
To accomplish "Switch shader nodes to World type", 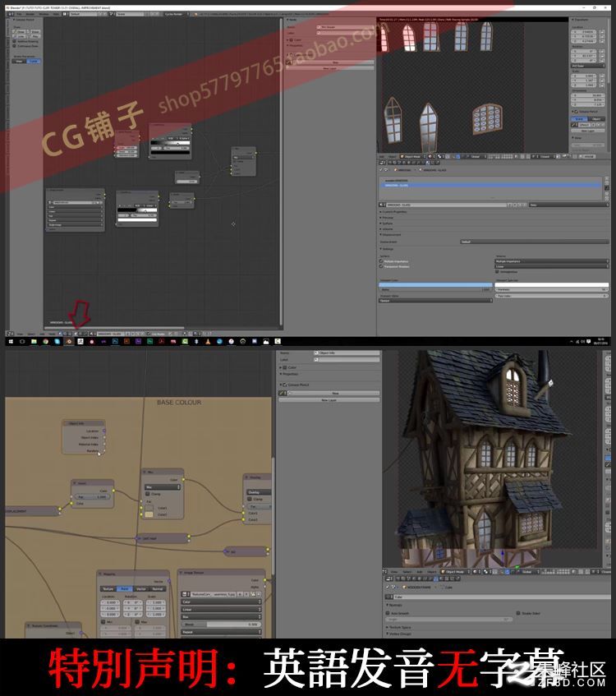I will (80, 334).
